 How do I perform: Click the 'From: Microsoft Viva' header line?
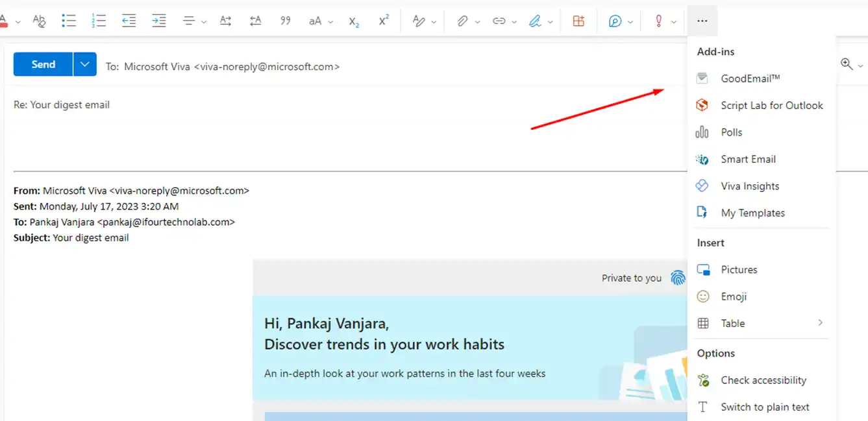tap(131, 191)
